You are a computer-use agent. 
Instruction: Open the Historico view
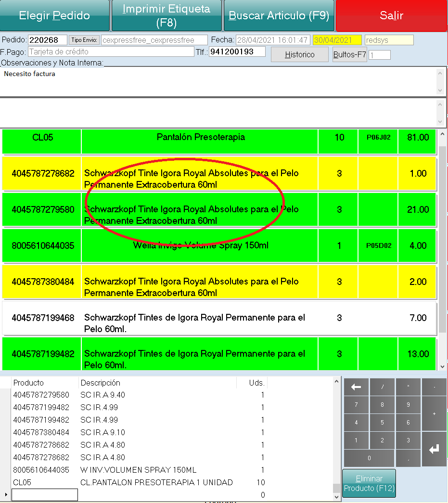299,54
